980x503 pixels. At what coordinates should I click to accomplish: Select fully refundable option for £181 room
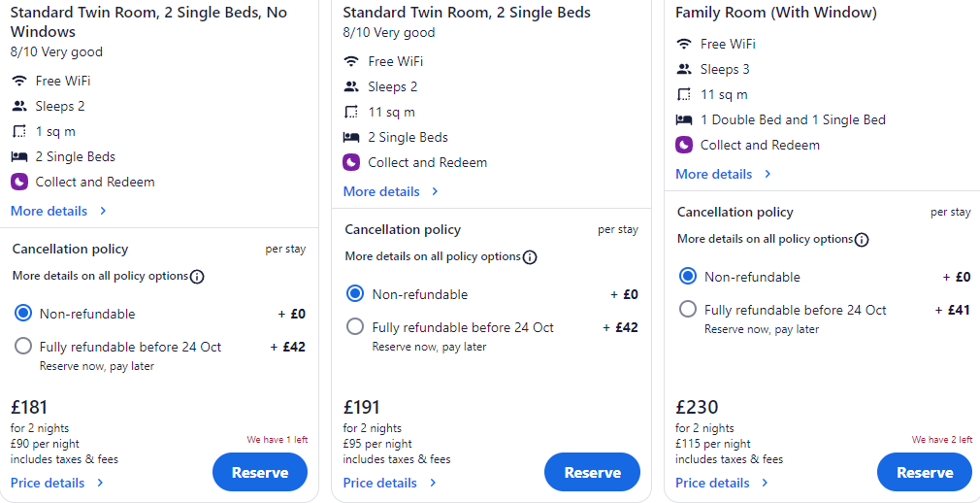(x=23, y=347)
